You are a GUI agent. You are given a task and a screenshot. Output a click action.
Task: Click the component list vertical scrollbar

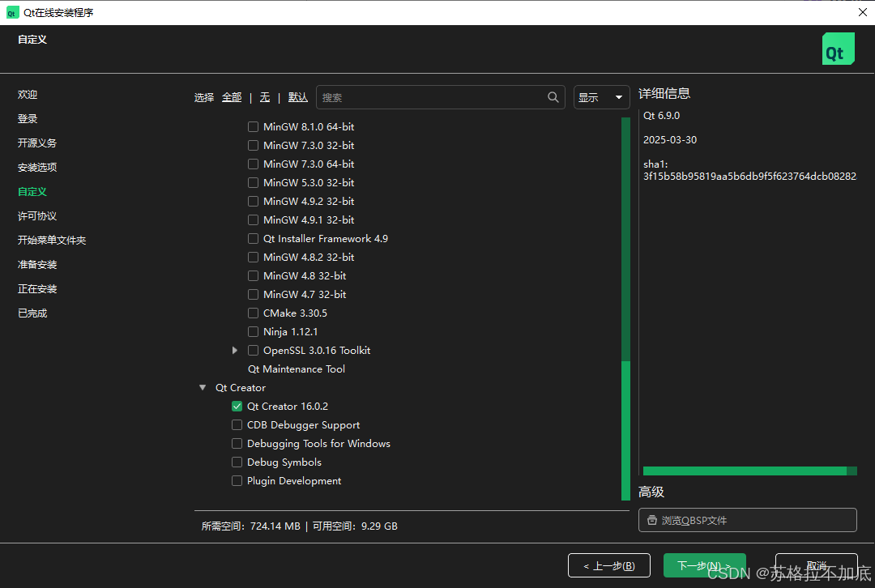point(625,429)
